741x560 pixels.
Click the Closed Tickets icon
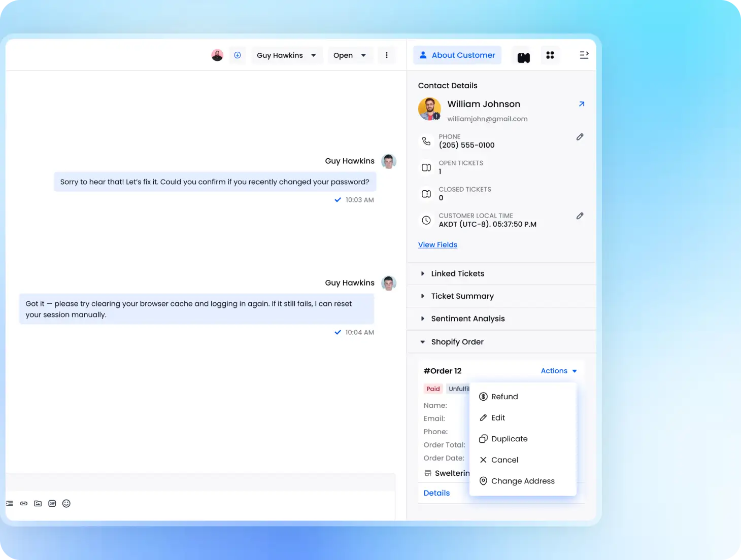coord(426,194)
